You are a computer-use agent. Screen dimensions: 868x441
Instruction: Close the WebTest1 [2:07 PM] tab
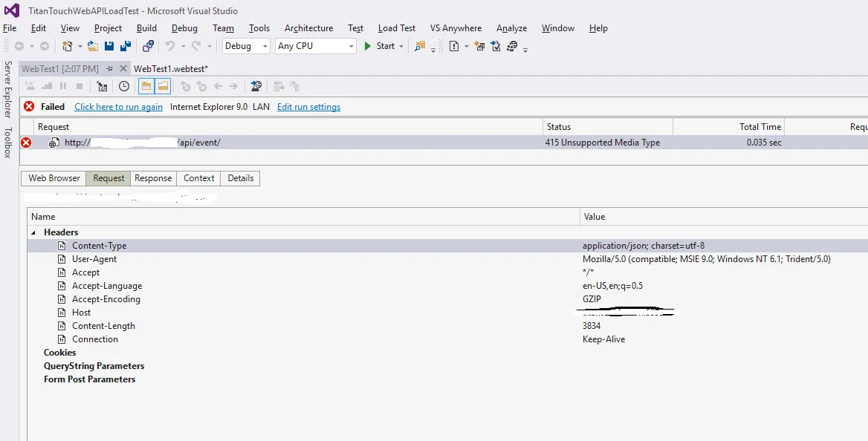pyautogui.click(x=123, y=69)
